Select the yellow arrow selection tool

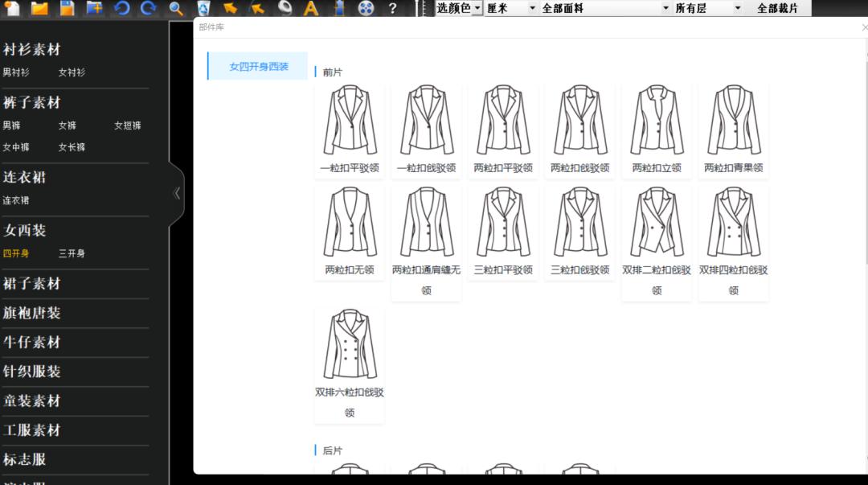[229, 9]
